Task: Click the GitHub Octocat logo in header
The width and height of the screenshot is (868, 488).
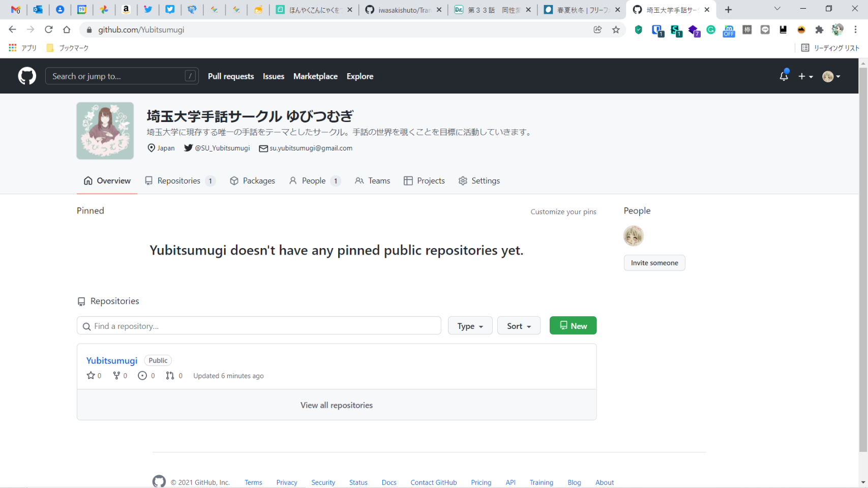Action: pos(27,76)
